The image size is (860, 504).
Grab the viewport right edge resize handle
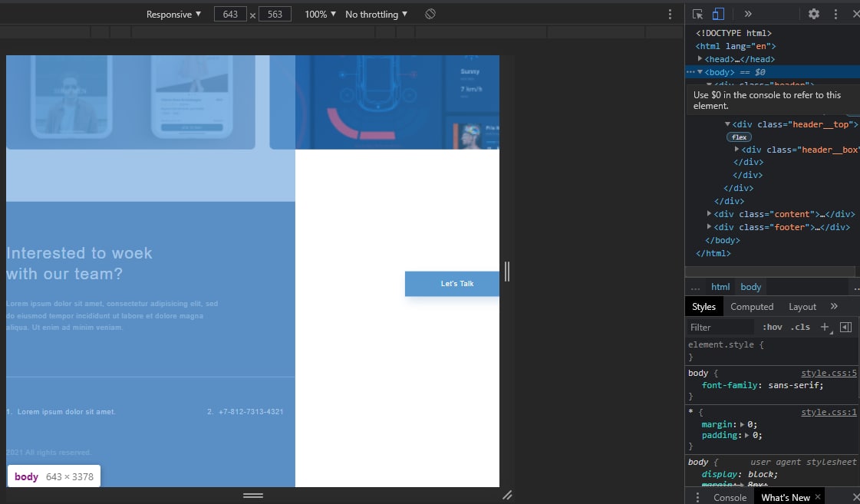pyautogui.click(x=507, y=272)
